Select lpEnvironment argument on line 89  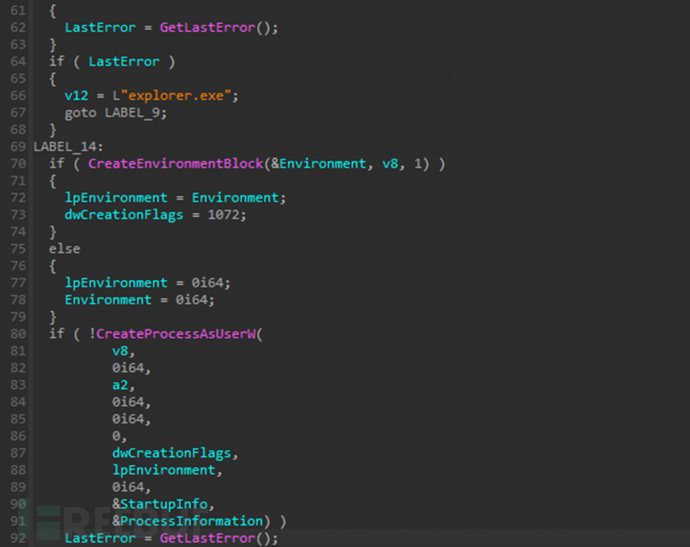point(164,469)
